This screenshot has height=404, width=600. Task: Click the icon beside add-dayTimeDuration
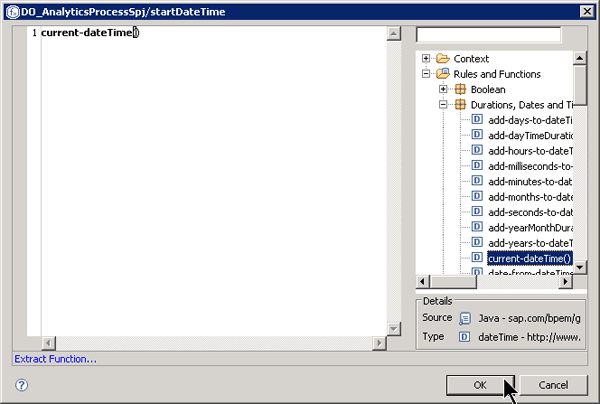click(x=477, y=135)
